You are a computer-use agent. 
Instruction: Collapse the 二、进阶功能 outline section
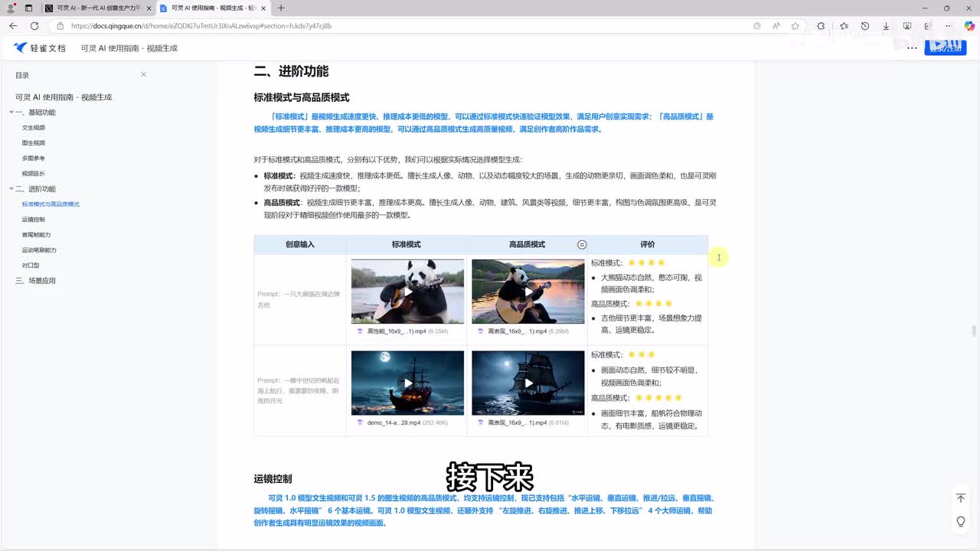[x=11, y=189]
